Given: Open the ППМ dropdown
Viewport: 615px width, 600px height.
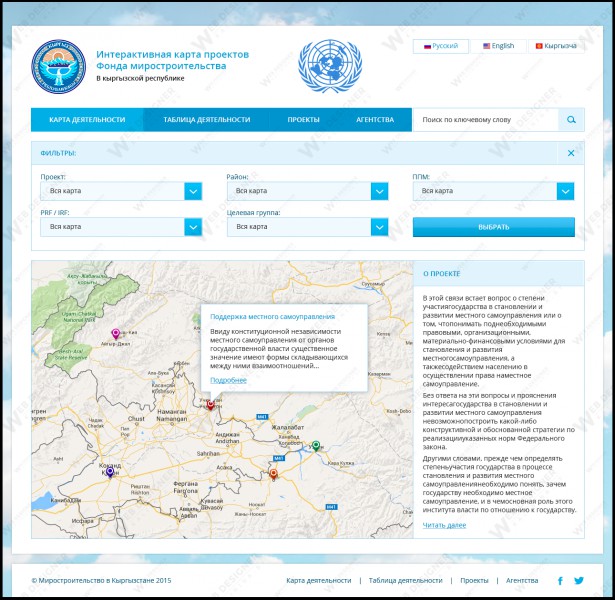Looking at the screenshot, I should click(x=493, y=191).
